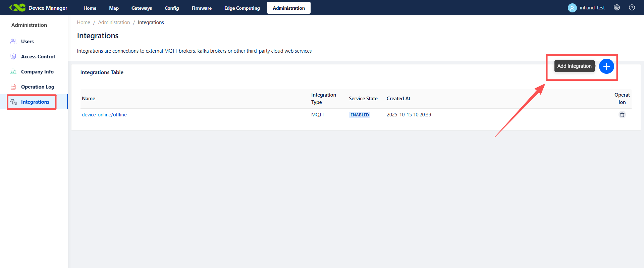Image resolution: width=644 pixels, height=268 pixels.
Task: Open the inhand_test account menu
Action: [592, 8]
